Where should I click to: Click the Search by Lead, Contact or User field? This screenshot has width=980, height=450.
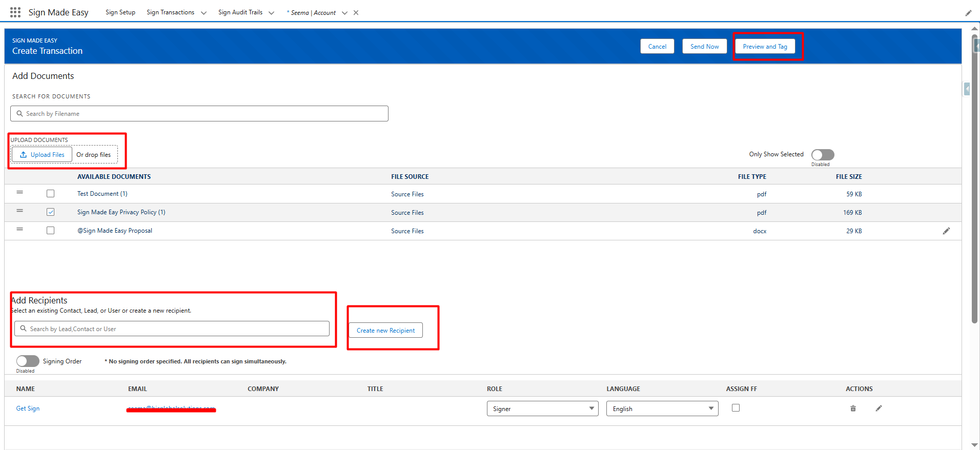point(172,329)
